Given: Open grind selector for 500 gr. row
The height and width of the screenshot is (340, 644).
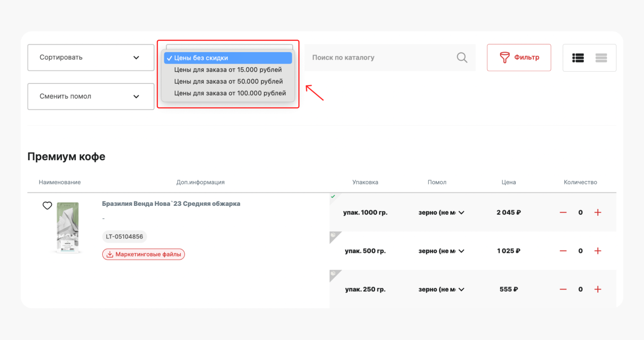Looking at the screenshot, I should click(441, 251).
